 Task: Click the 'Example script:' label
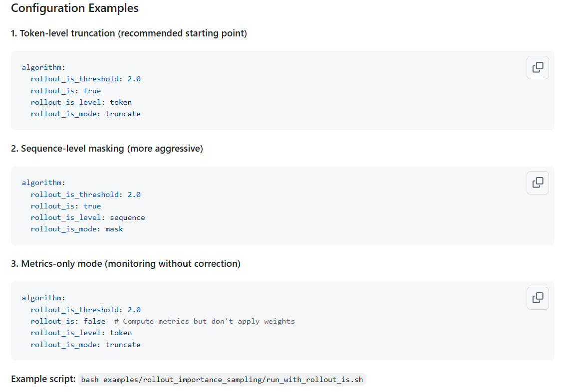pos(43,379)
